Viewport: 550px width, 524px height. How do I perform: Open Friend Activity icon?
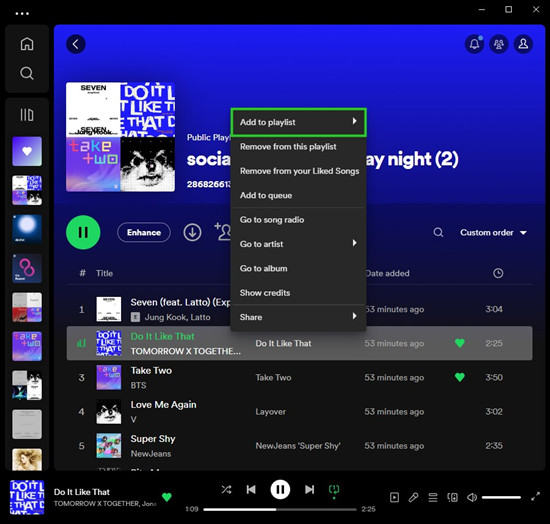499,44
